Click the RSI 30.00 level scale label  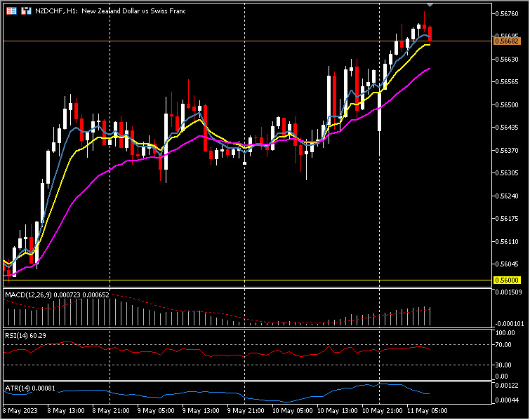click(505, 365)
